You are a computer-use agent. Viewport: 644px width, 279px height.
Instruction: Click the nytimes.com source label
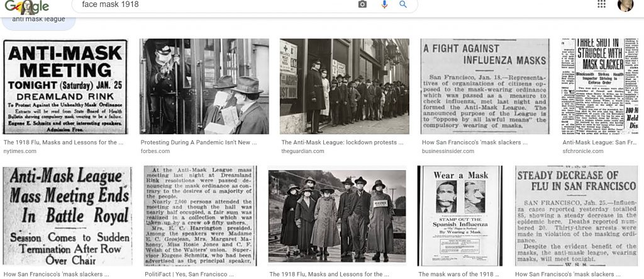tap(19, 151)
